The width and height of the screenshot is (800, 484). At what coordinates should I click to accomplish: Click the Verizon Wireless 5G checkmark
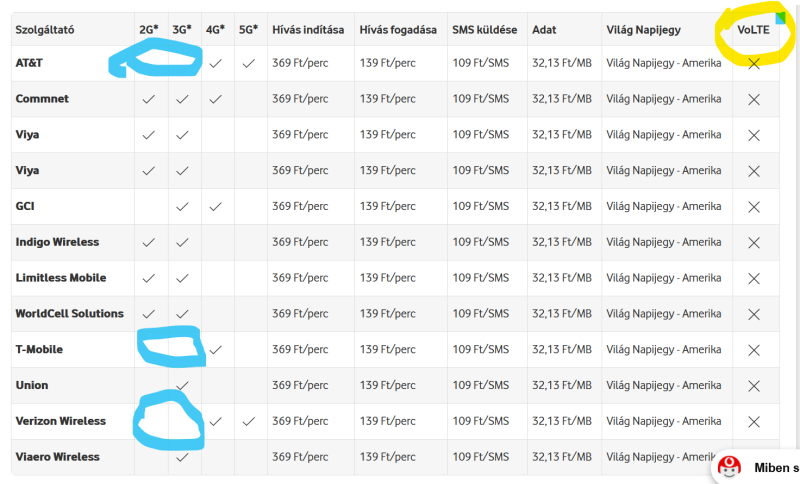pyautogui.click(x=249, y=421)
